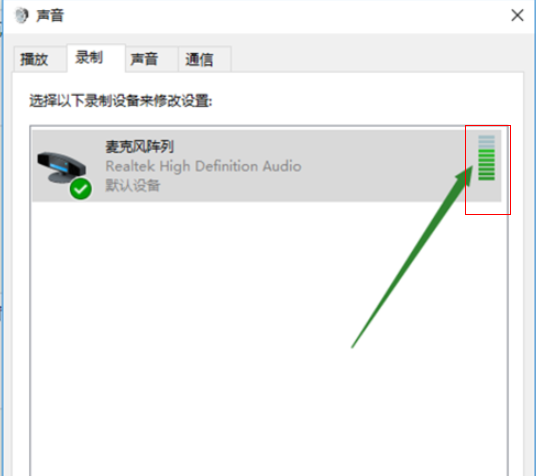This screenshot has height=476, width=536.
Task: Close the 声音 dialog window
Action: pyautogui.click(x=517, y=15)
